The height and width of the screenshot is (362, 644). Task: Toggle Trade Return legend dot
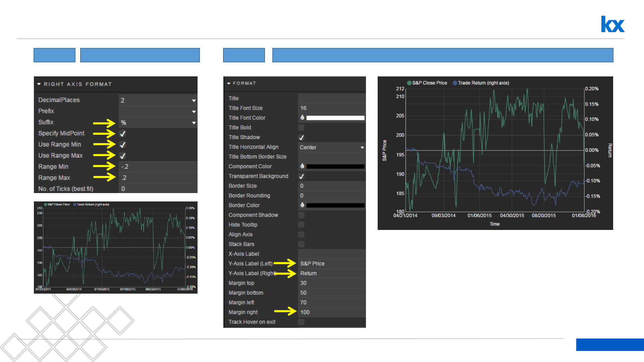(455, 83)
